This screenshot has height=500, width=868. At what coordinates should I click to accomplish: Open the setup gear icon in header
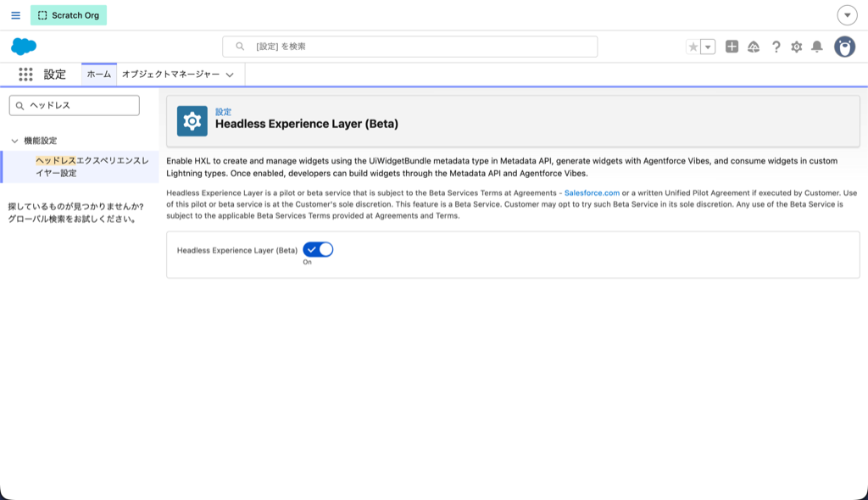[x=797, y=47]
